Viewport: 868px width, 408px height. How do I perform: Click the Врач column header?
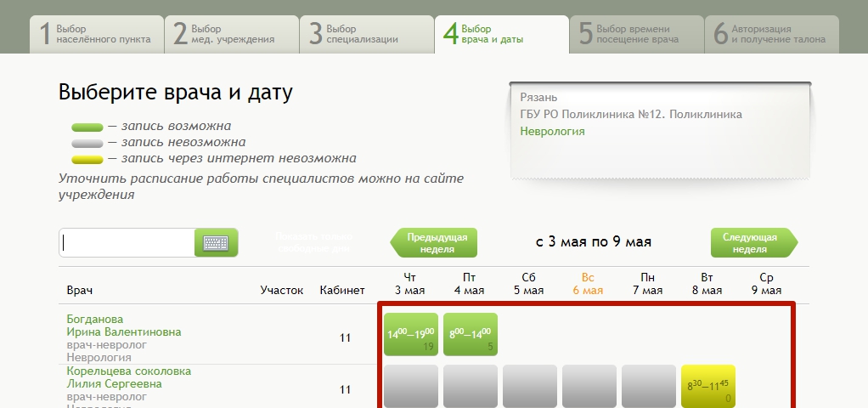pos(80,291)
